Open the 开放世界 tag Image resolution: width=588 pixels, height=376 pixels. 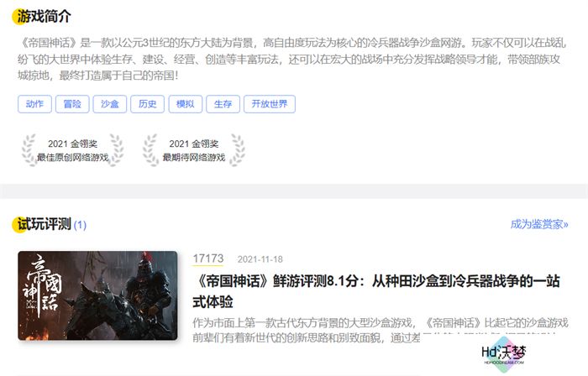point(270,104)
